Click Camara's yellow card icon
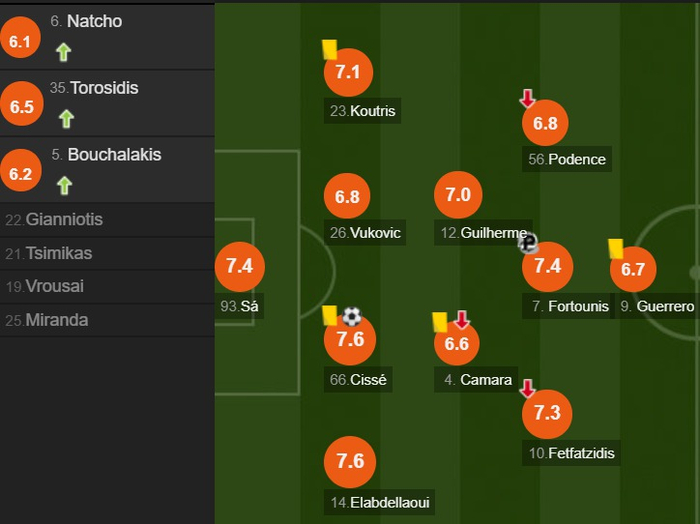 click(x=439, y=321)
